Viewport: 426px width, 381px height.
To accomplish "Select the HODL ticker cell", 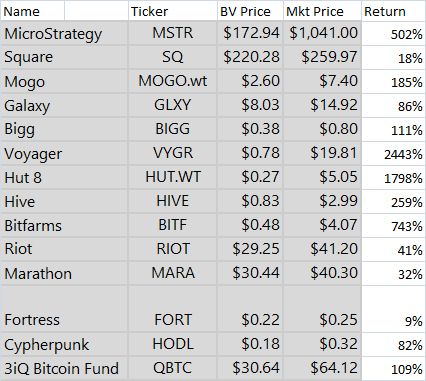I will pyautogui.click(x=173, y=344).
